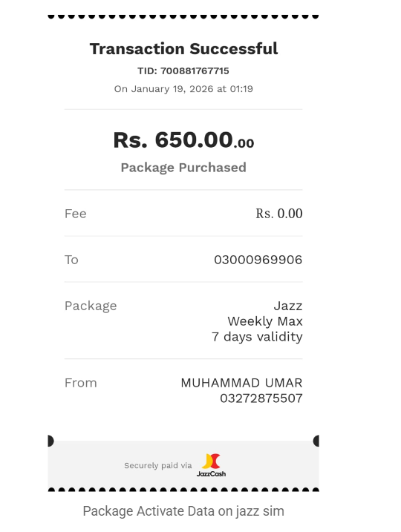
Task: Select recipient number 03000969906
Action: pos(258,260)
